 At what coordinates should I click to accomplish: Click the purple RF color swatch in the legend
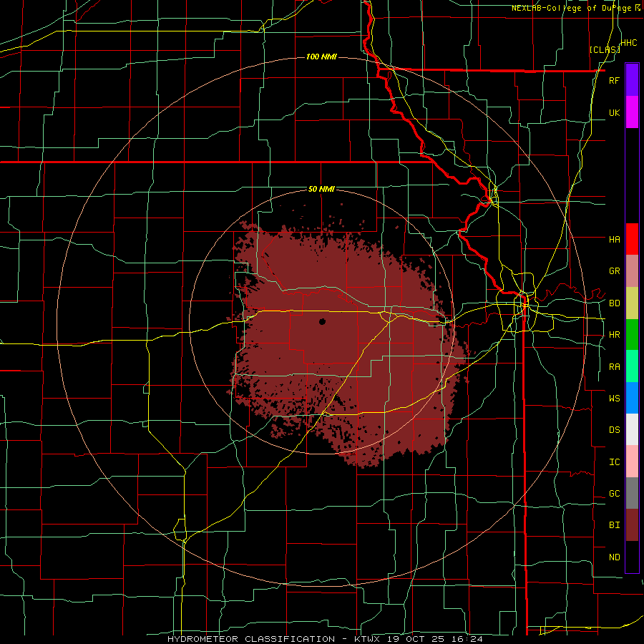point(632,80)
